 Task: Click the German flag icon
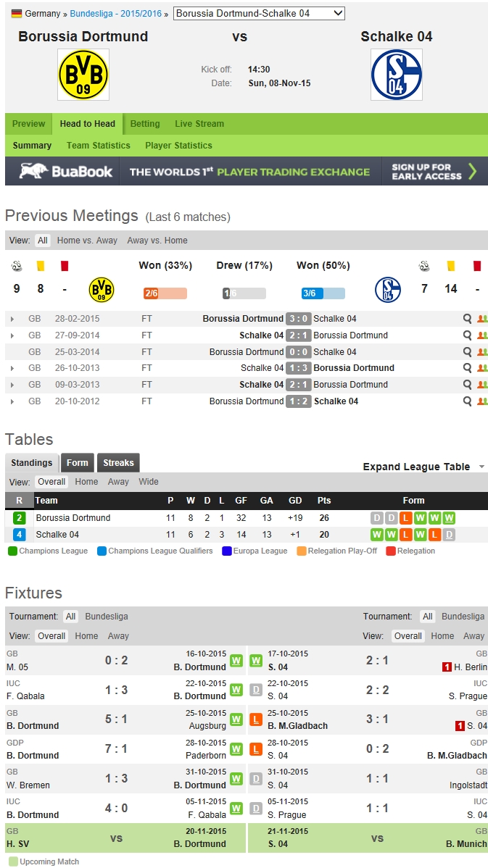tap(17, 14)
